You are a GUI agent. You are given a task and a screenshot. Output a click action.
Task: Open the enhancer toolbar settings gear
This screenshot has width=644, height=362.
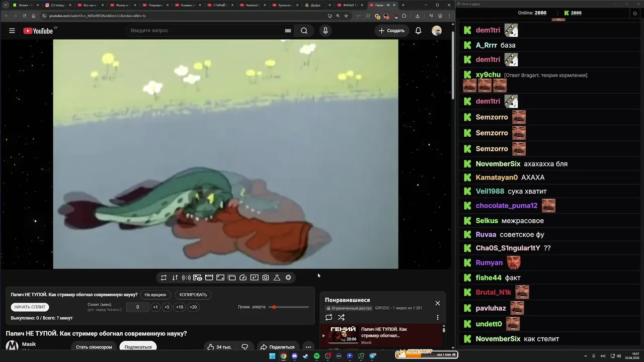point(288,278)
